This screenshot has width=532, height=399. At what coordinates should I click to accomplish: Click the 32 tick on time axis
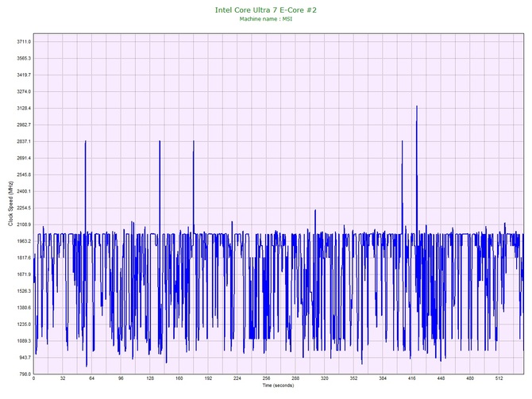pos(63,378)
